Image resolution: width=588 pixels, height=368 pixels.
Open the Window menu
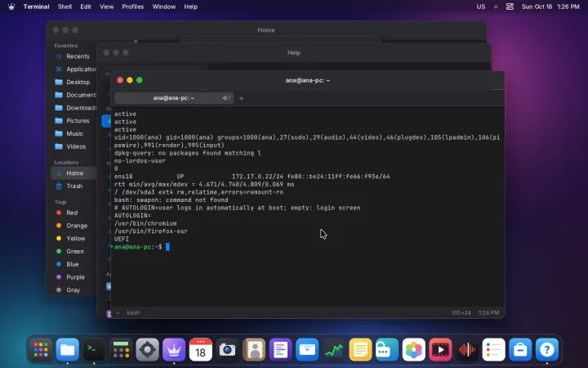[164, 7]
